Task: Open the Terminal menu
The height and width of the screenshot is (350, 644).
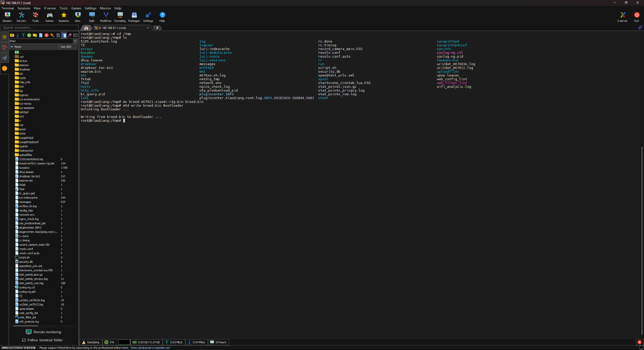Action: pyautogui.click(x=8, y=8)
